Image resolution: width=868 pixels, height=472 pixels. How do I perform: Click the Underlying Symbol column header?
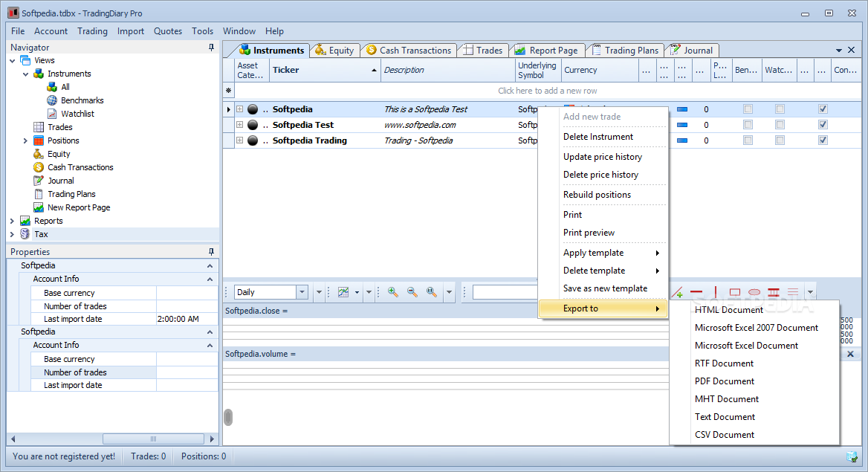point(537,70)
